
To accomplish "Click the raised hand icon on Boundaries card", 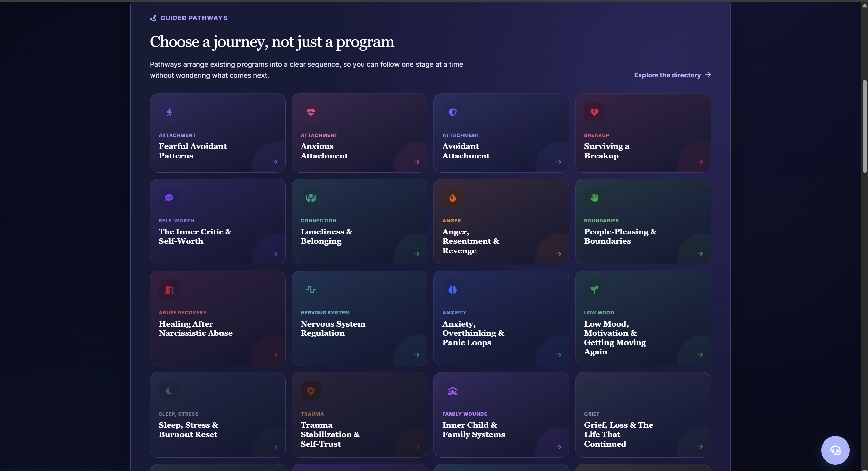I will click(594, 198).
